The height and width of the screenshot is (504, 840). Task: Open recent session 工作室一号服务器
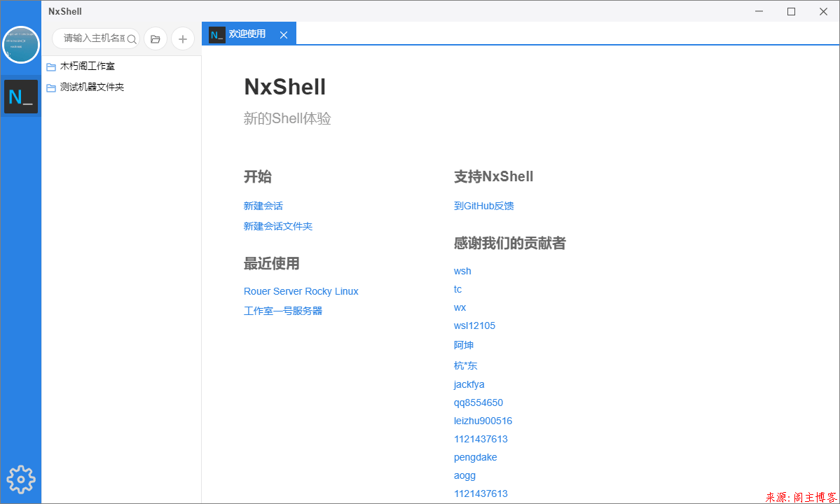(283, 311)
